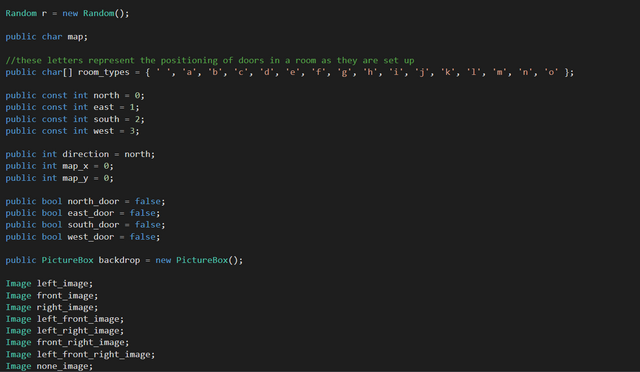Click the 'o' character literal at array end
This screenshot has height=372, width=640.
551,72
